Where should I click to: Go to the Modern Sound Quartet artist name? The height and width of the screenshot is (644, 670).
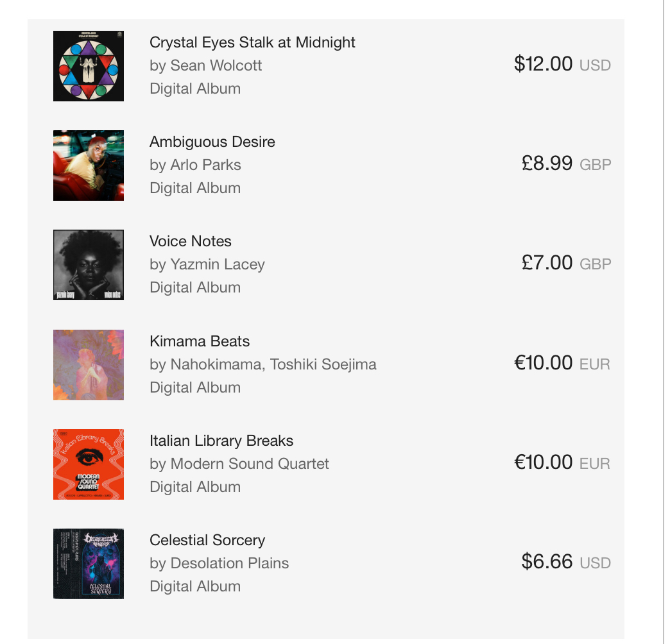click(x=249, y=464)
